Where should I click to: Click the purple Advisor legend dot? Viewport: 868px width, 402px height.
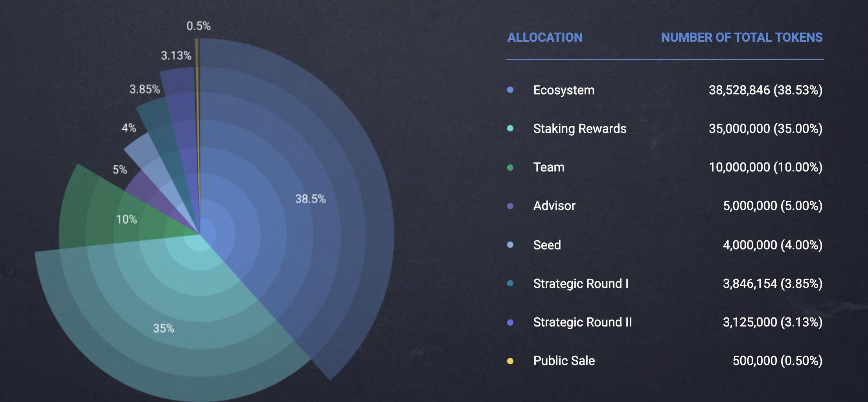tap(510, 206)
